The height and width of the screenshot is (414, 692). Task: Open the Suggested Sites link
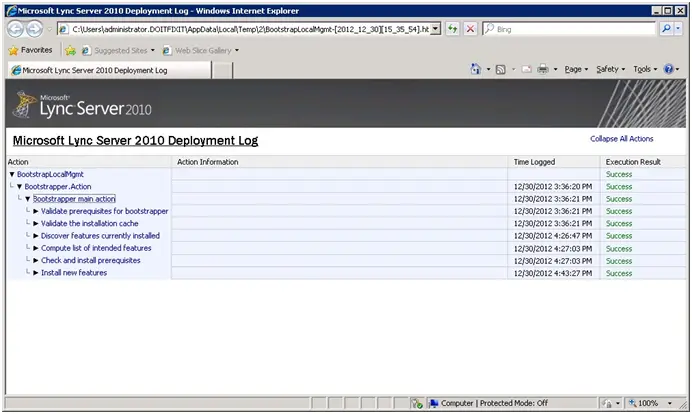(118, 50)
